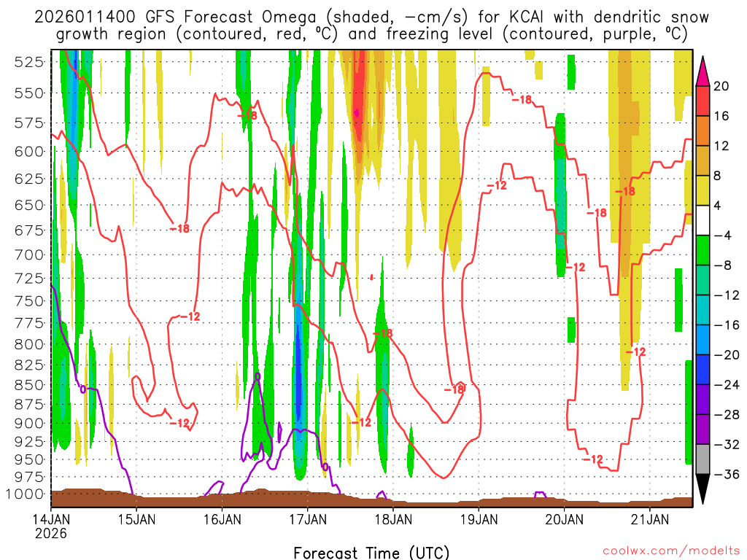Click the 700 pressure level label
The width and height of the screenshot is (747, 560).
coord(29,254)
